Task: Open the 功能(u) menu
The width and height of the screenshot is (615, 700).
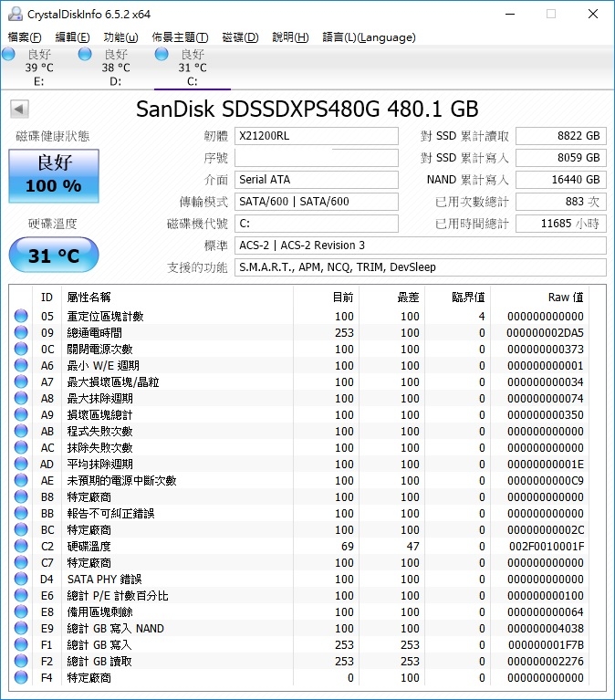Action: pyautogui.click(x=120, y=37)
